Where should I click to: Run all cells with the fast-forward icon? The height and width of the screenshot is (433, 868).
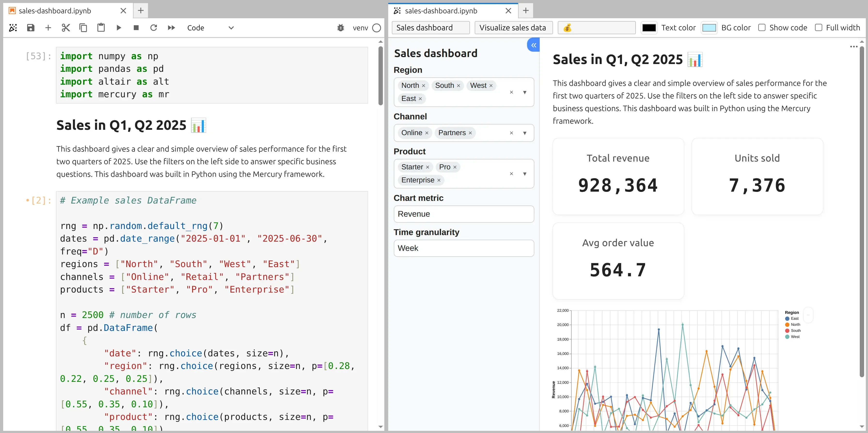[x=171, y=28]
